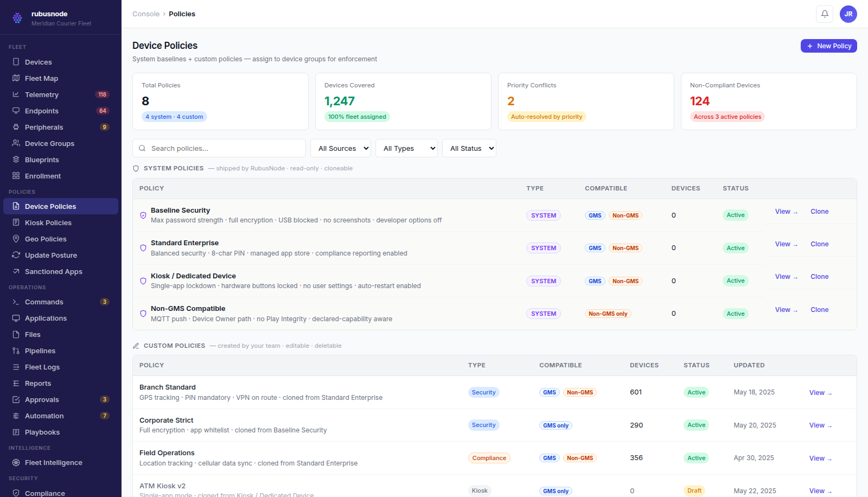
Task: Click the Fleet Map icon
Action: (16, 78)
